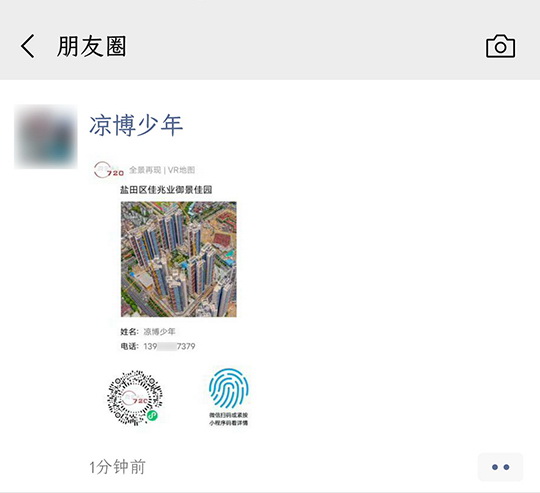Image resolution: width=540 pixels, height=493 pixels.
Task: Tap the 720 logo in the post header
Action: click(109, 170)
